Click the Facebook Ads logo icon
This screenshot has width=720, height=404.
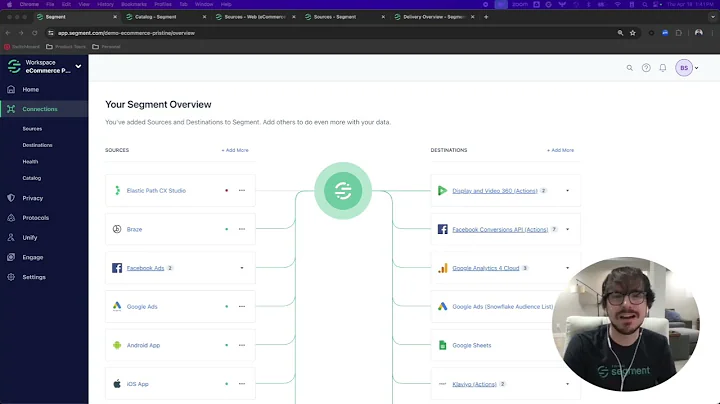point(117,268)
